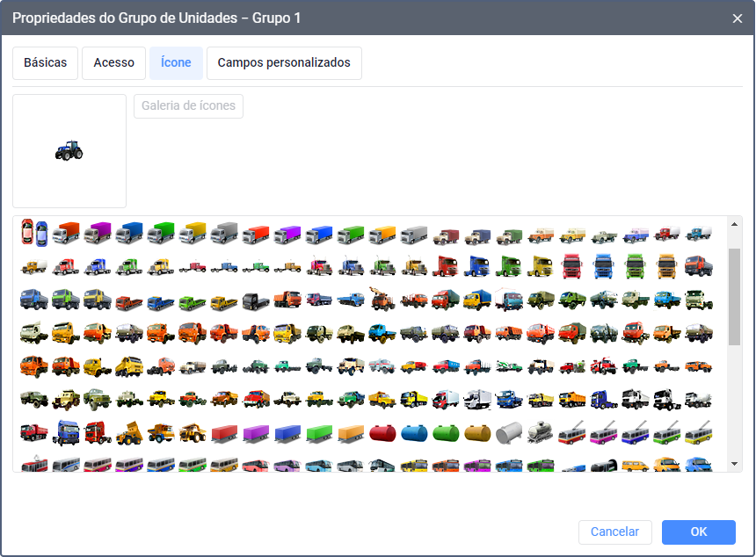Open the Galeria de ícones

click(x=188, y=106)
